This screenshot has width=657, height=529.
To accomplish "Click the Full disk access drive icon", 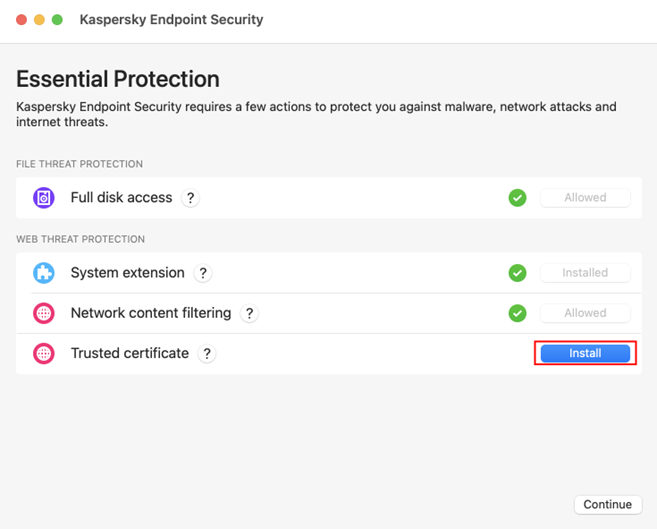I will [x=44, y=198].
